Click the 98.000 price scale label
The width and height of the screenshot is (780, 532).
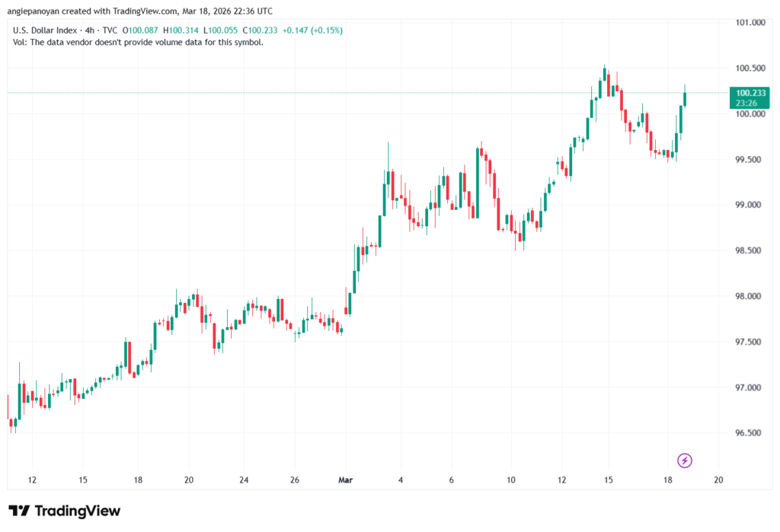746,296
